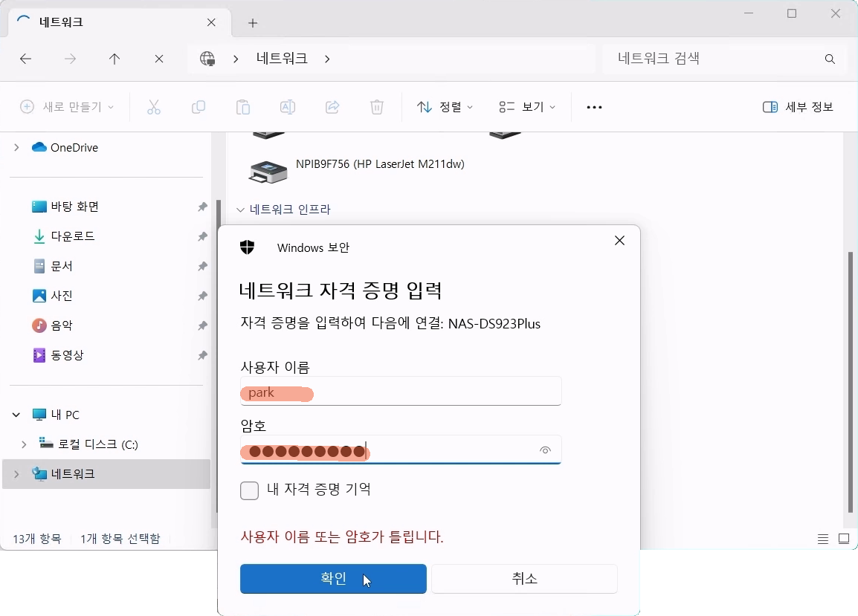
Task: Toggle the 세부 정보 details pane
Action: coord(799,107)
